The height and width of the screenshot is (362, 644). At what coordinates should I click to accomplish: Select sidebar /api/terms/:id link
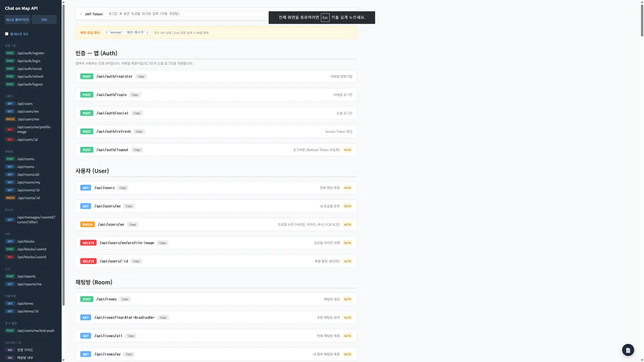(30, 311)
